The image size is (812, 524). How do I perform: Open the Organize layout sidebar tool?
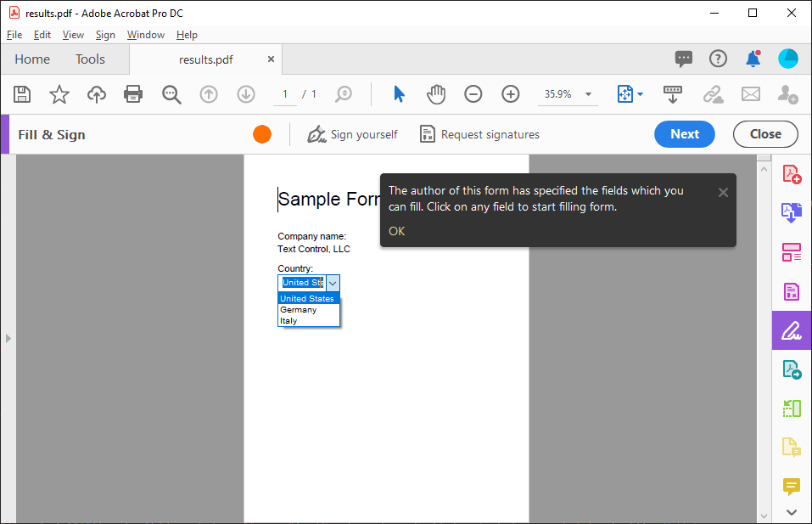[792, 252]
